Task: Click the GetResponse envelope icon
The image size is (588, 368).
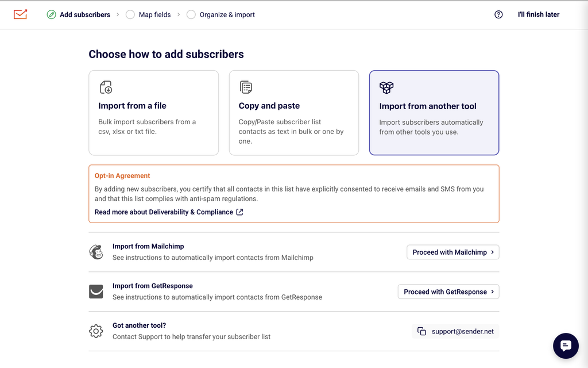Action: [x=96, y=292]
